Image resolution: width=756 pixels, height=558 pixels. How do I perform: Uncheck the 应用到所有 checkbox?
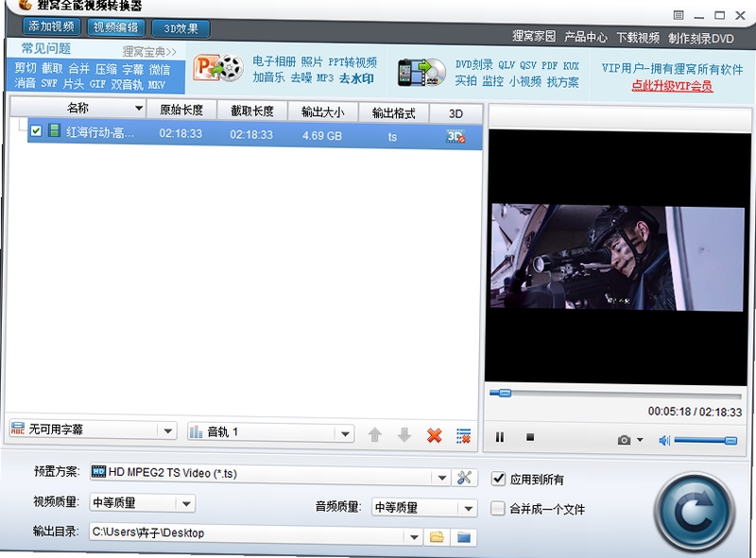498,479
